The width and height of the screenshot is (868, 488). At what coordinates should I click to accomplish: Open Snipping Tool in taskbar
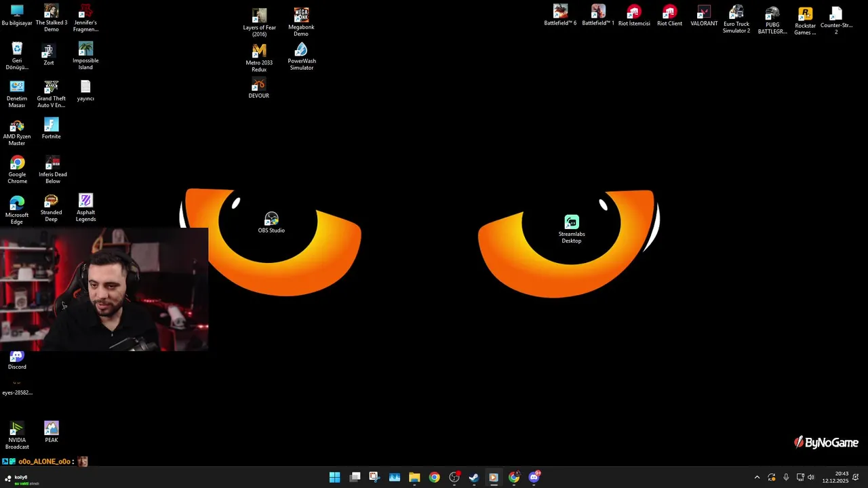[374, 477]
